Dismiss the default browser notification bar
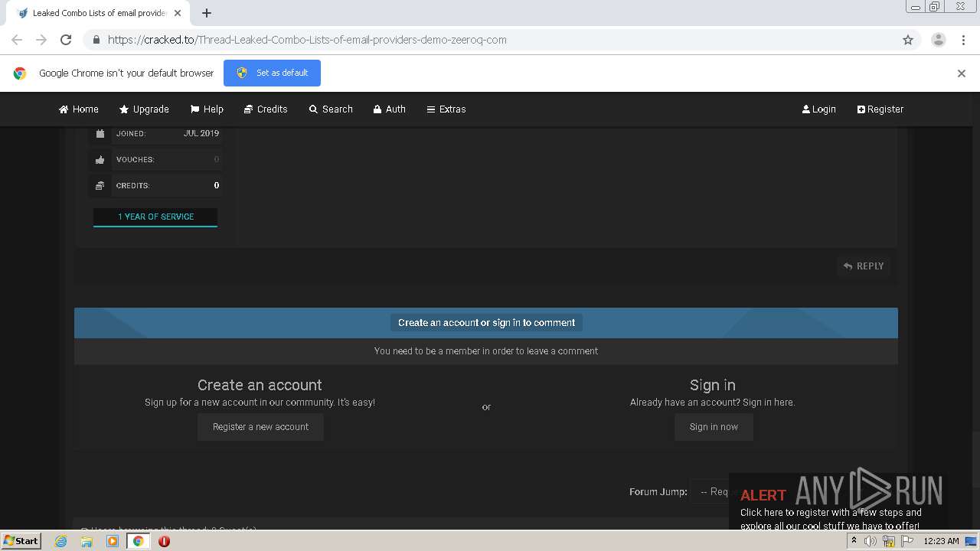 point(962,73)
